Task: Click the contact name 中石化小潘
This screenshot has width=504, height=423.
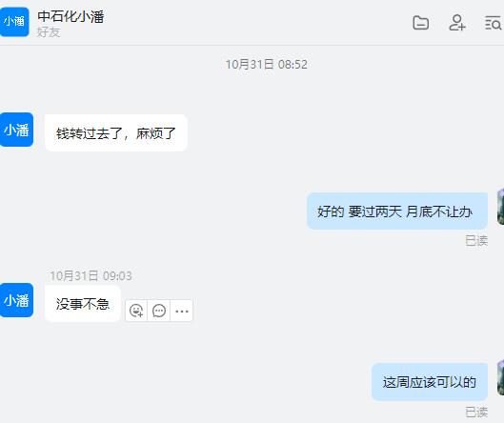Action: click(x=71, y=16)
